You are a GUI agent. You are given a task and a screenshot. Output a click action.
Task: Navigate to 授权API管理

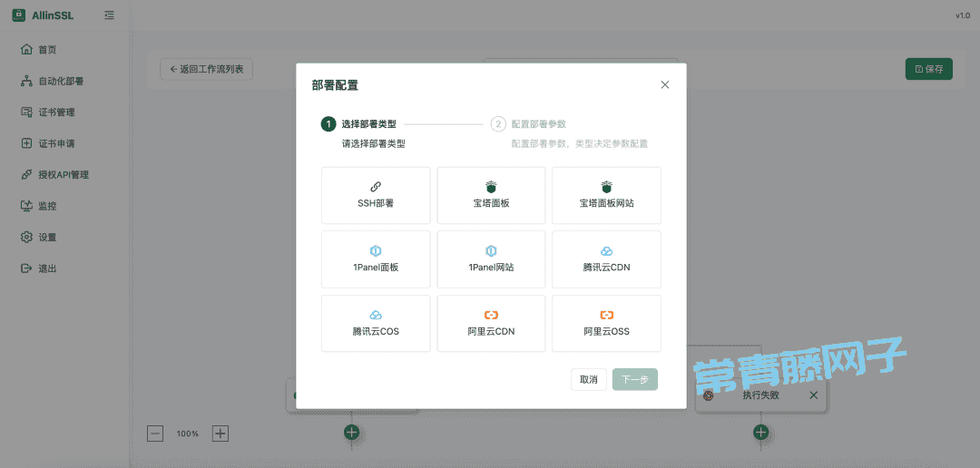click(x=65, y=174)
